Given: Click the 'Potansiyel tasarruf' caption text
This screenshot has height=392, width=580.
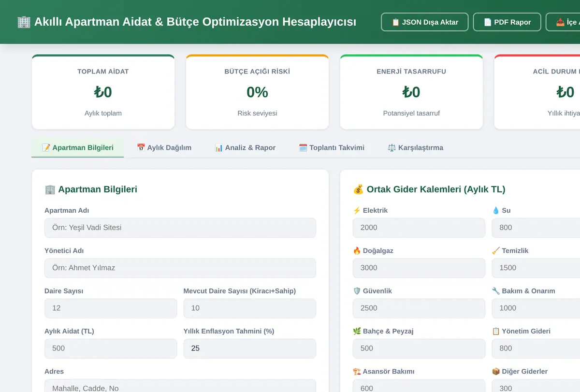Looking at the screenshot, I should point(411,113).
